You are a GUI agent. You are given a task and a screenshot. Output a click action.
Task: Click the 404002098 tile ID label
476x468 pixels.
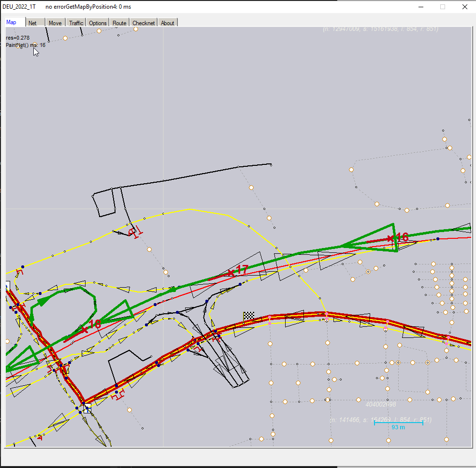tap(381, 404)
